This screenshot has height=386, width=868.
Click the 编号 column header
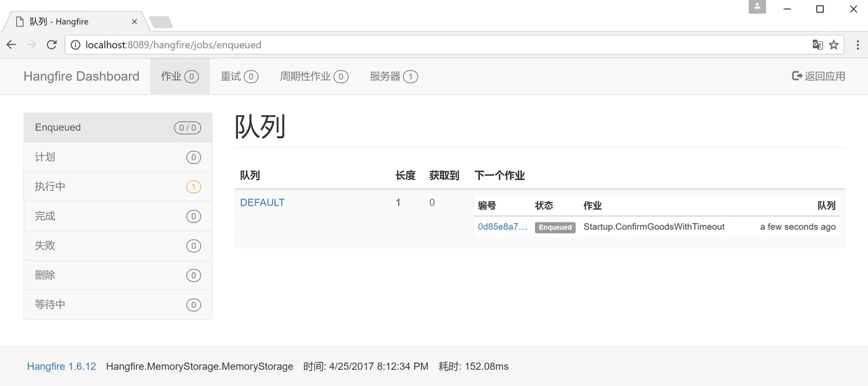487,206
